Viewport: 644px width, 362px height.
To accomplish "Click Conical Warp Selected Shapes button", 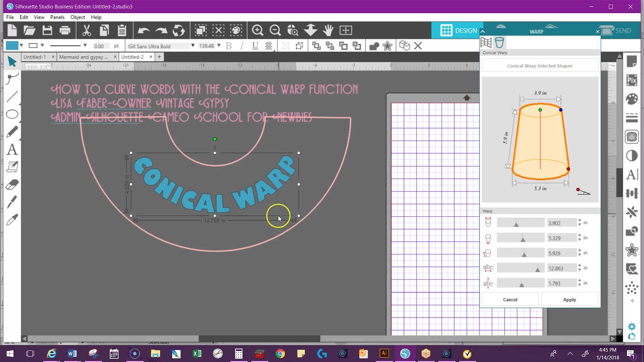I will [540, 66].
